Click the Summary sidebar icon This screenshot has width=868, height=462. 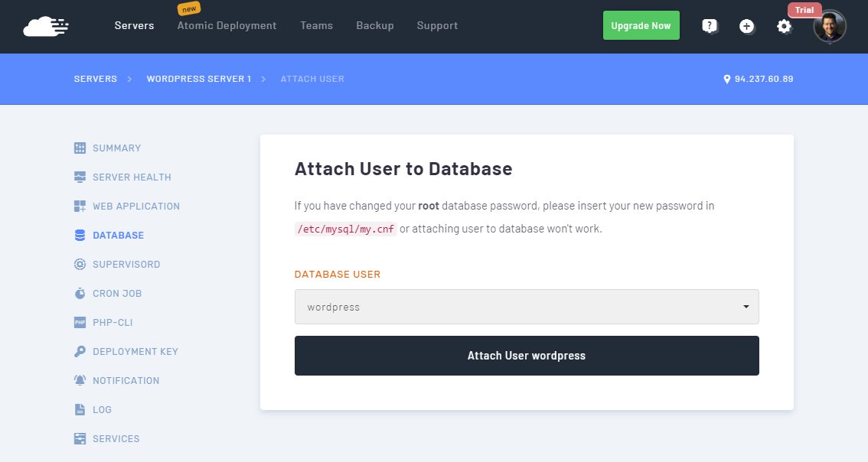click(x=80, y=148)
